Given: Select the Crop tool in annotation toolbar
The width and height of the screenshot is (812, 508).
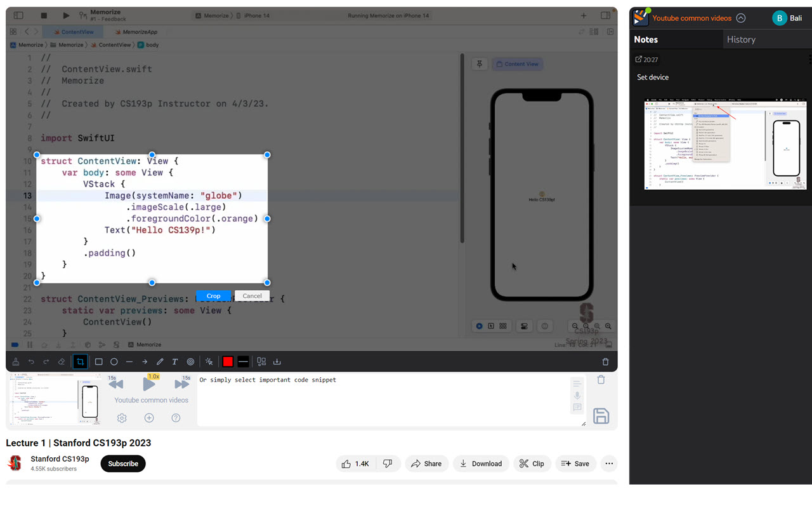Looking at the screenshot, I should tap(81, 361).
